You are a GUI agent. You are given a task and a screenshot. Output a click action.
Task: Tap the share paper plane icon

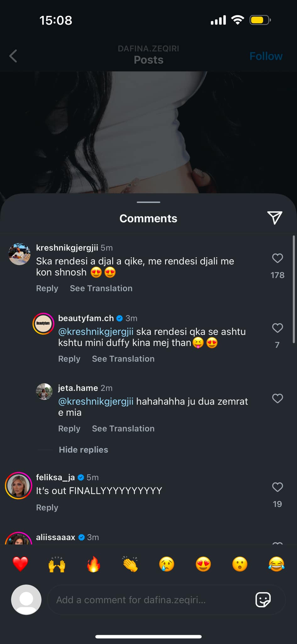274,218
